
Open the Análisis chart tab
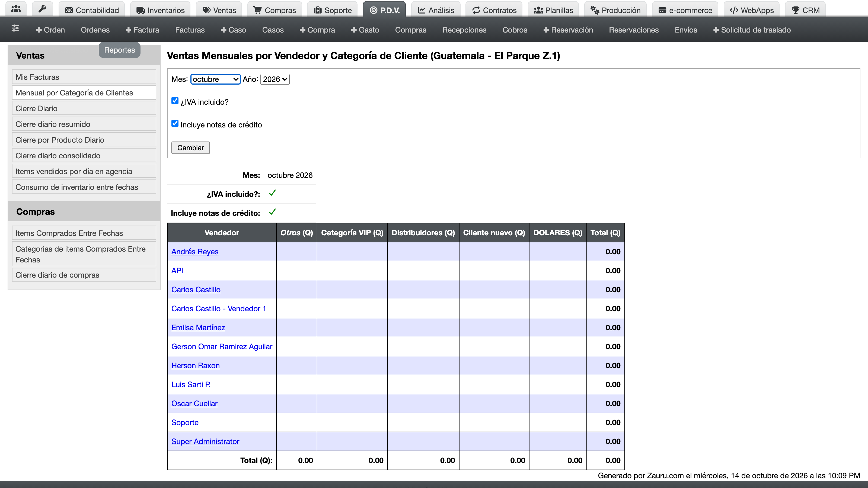tap(436, 10)
